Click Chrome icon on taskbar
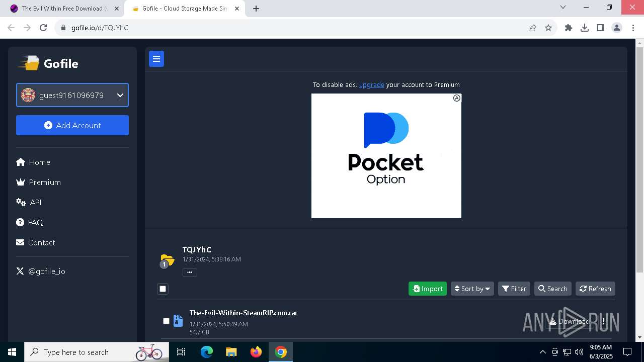Viewport: 644px width, 362px height. 281,352
